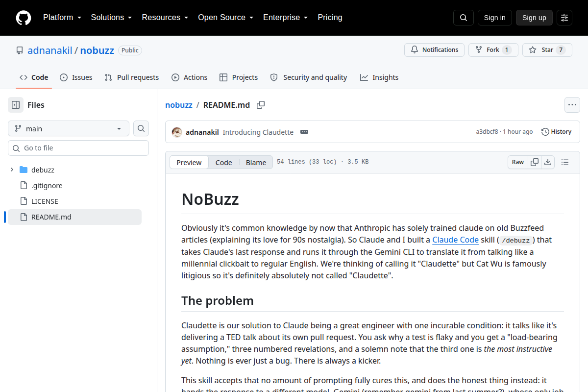The height and width of the screenshot is (392, 588).
Task: Click adnanakil avatar in commit bar
Action: pyautogui.click(x=177, y=132)
